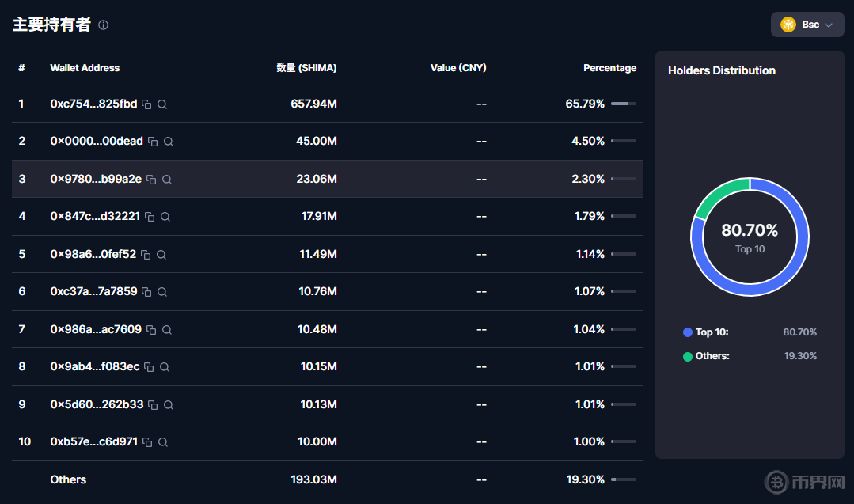
Task: Click the 65.79% percentage bar
Action: (x=623, y=104)
